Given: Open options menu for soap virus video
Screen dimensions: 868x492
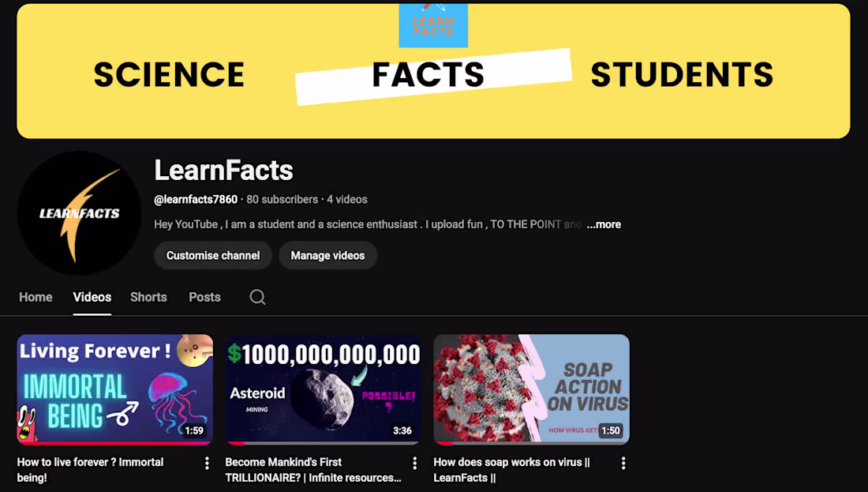Looking at the screenshot, I should pos(623,463).
